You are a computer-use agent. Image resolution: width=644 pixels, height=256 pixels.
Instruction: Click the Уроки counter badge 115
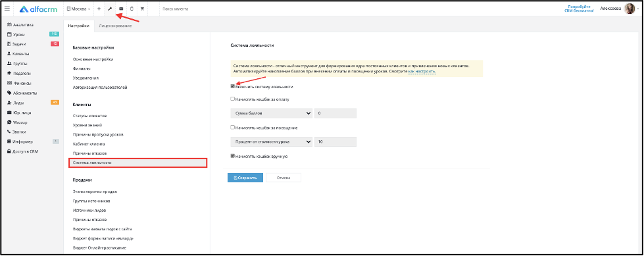click(x=54, y=34)
